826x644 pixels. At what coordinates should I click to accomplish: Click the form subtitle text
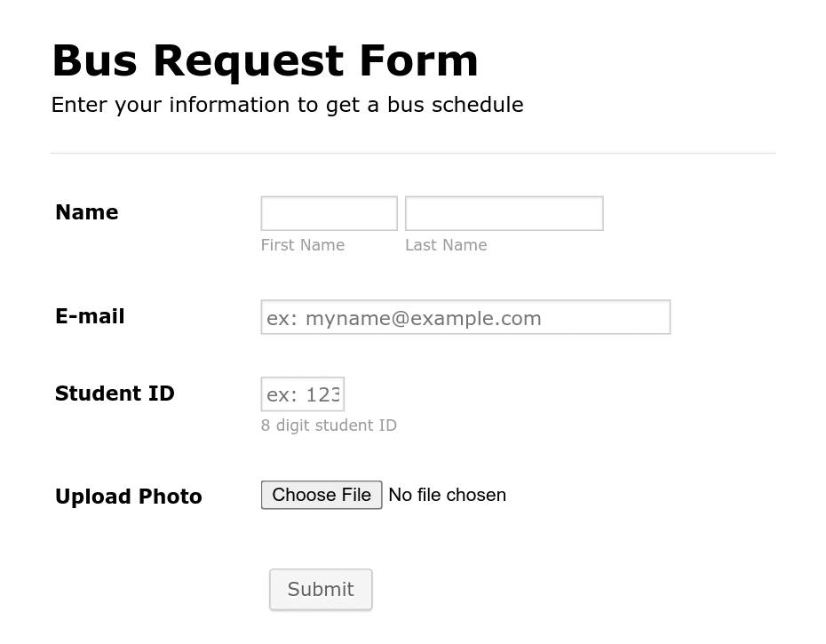pyautogui.click(x=288, y=105)
